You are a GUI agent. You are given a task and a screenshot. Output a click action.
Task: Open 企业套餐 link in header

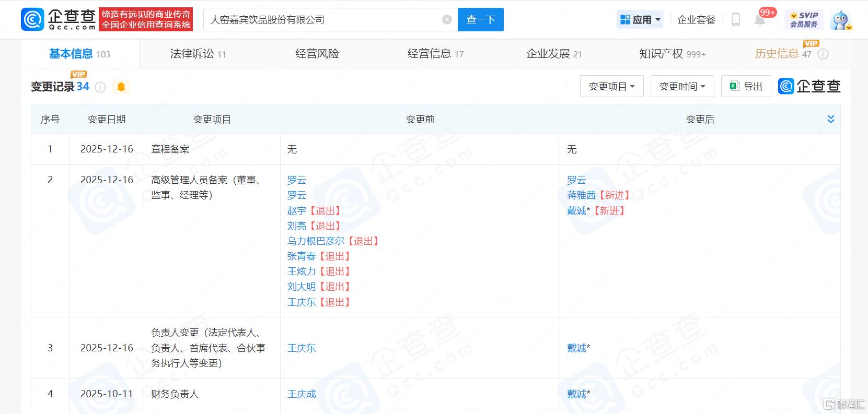pyautogui.click(x=696, y=19)
